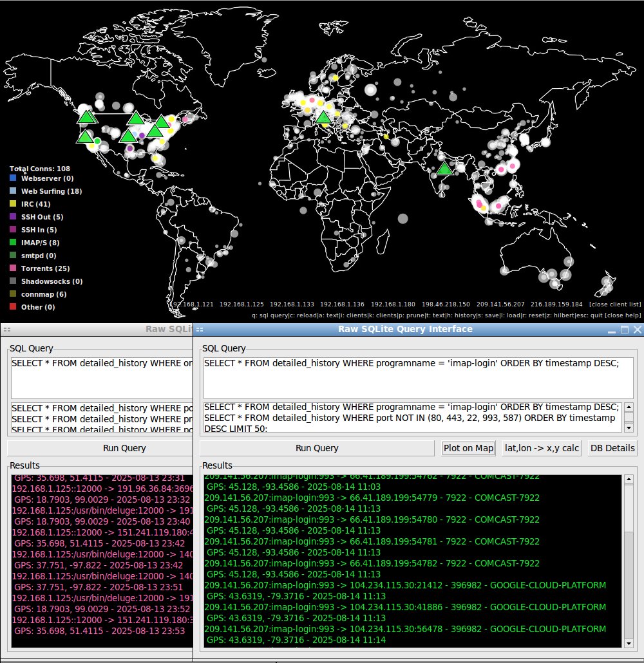Click the IRC yellow legend swatch

pos(13,204)
